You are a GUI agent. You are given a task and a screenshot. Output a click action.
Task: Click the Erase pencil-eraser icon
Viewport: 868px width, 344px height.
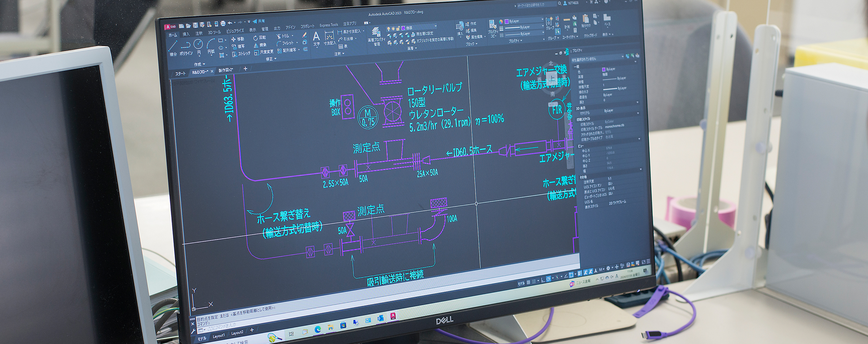[x=304, y=35]
